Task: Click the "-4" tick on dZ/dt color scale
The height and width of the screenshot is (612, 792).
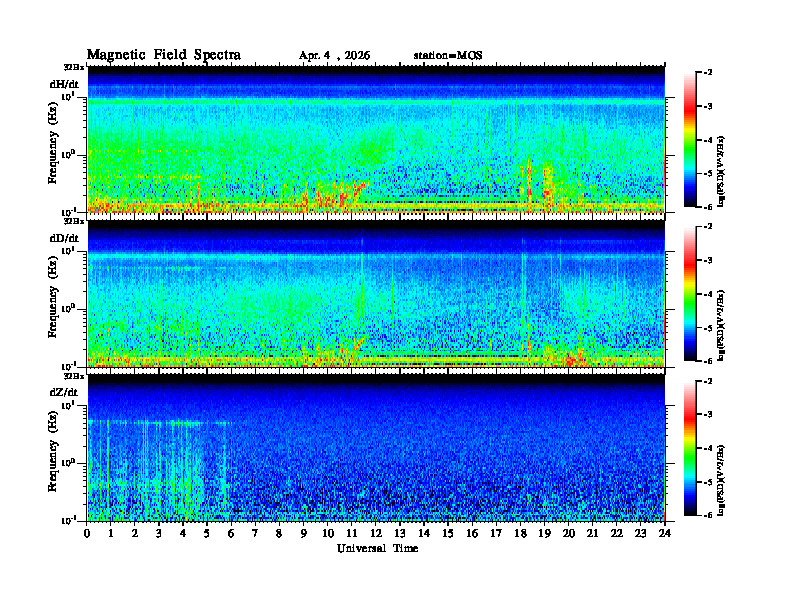Action: click(x=708, y=448)
